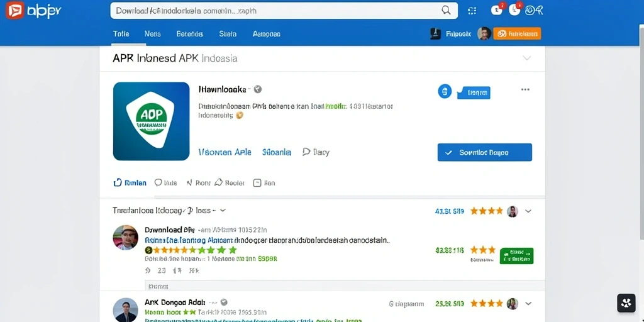Click the green button beside $3.88 116
The image size is (644, 322).
coord(516,255)
